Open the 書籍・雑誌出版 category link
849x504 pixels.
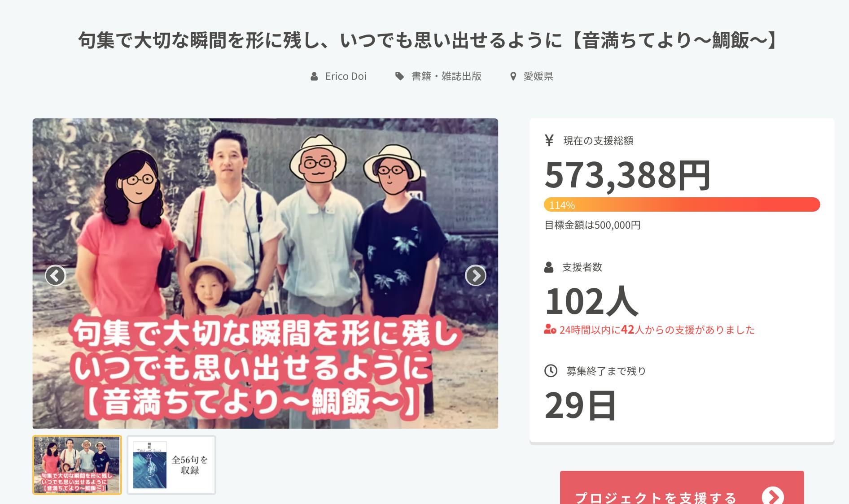(446, 76)
